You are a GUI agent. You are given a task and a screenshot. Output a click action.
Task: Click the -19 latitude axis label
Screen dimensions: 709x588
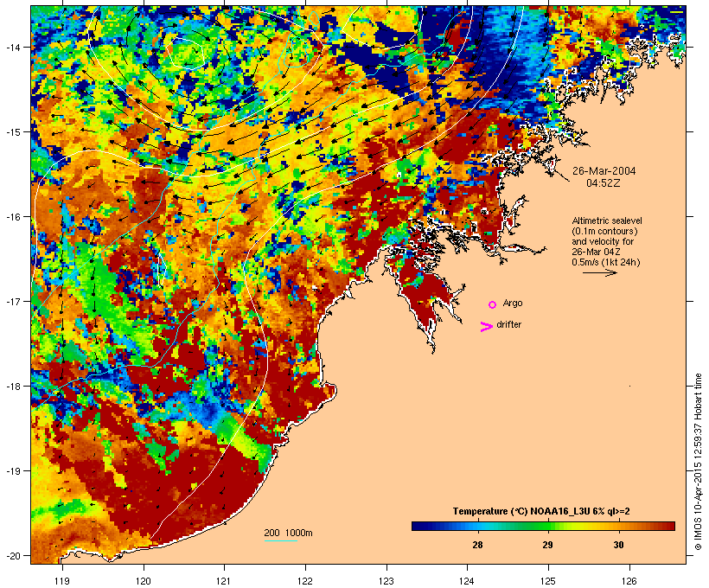point(13,471)
